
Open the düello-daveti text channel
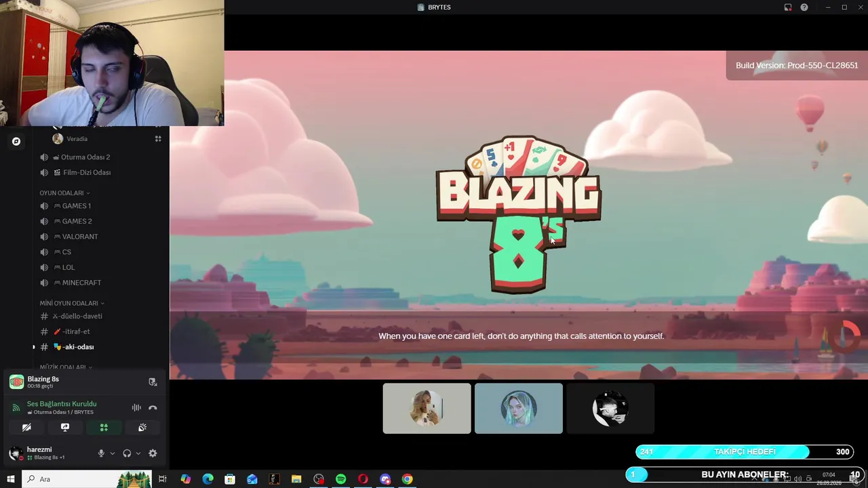77,317
